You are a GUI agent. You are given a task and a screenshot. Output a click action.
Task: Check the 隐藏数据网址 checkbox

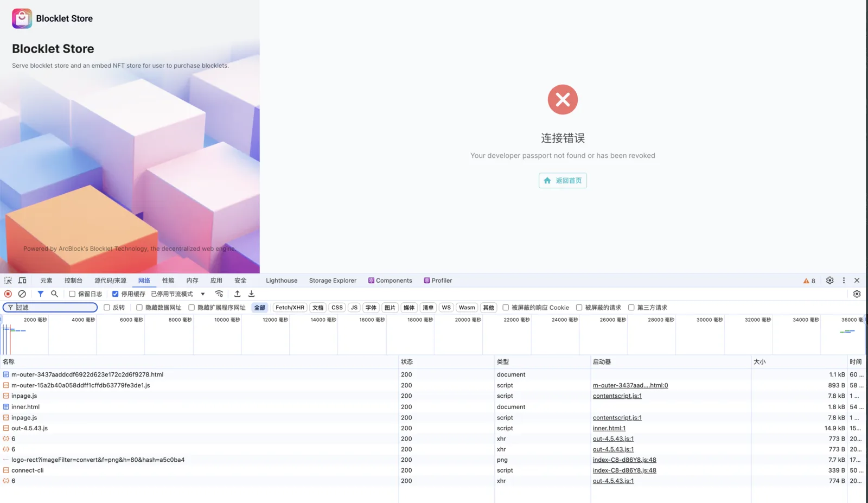tap(139, 308)
